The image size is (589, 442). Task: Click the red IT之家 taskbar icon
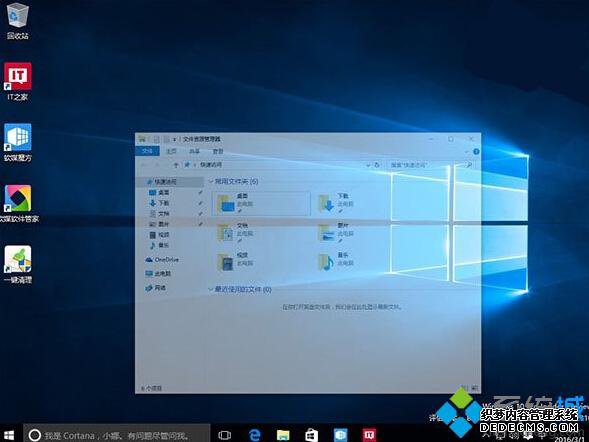pyautogui.click(x=369, y=435)
